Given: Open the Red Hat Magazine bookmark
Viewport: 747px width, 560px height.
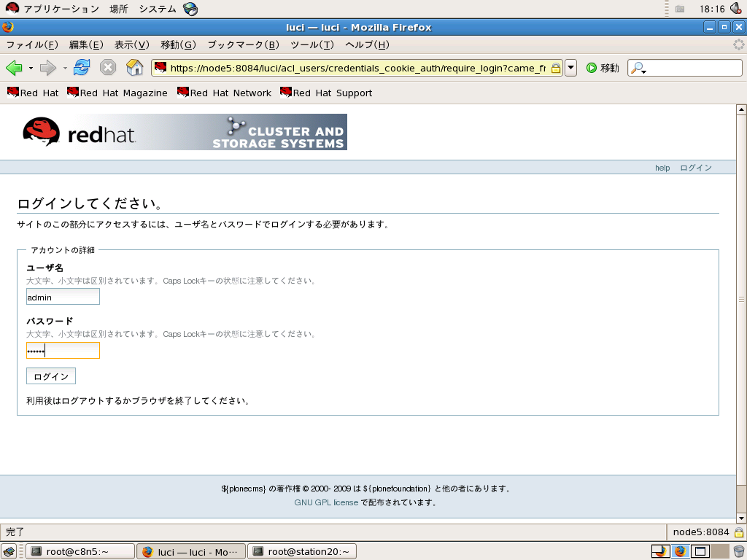Looking at the screenshot, I should pos(117,93).
